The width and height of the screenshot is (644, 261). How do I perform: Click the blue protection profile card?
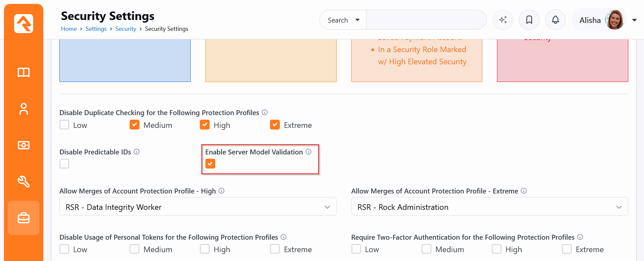pos(125,60)
